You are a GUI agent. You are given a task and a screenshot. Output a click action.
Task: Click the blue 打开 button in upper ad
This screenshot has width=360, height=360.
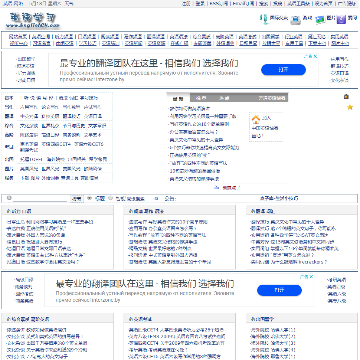283,70
